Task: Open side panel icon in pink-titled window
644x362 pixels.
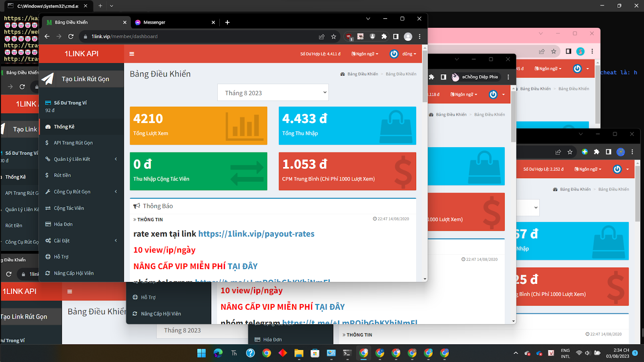Action: pyautogui.click(x=568, y=51)
